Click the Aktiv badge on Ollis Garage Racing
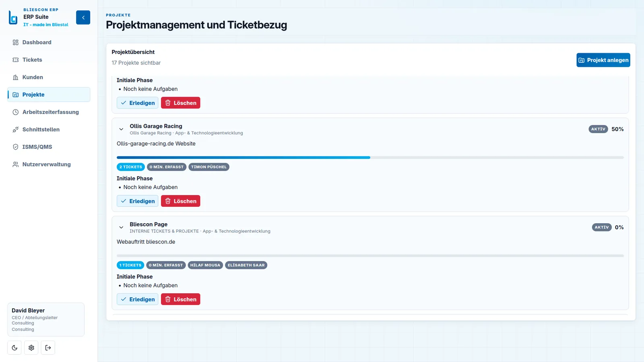 [x=598, y=129]
